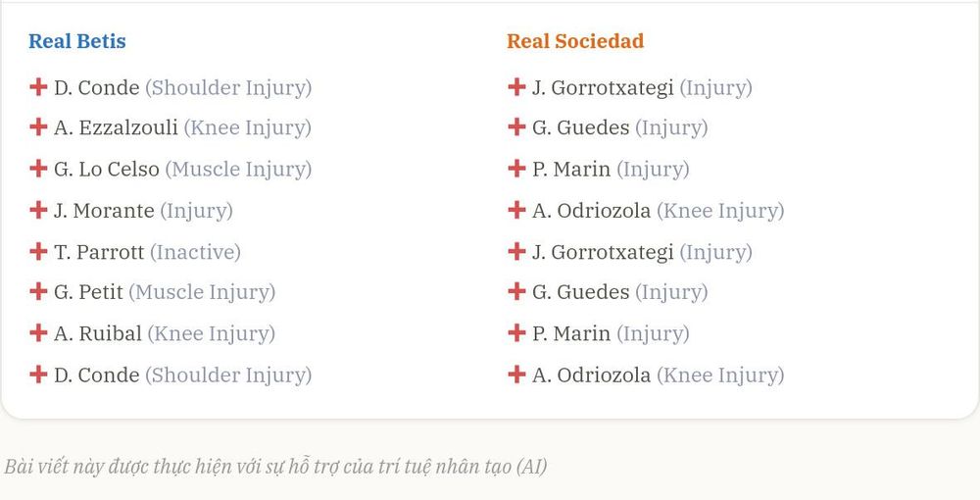The height and width of the screenshot is (500, 980).
Task: Open the Real Betis team heading
Action: pyautogui.click(x=77, y=41)
